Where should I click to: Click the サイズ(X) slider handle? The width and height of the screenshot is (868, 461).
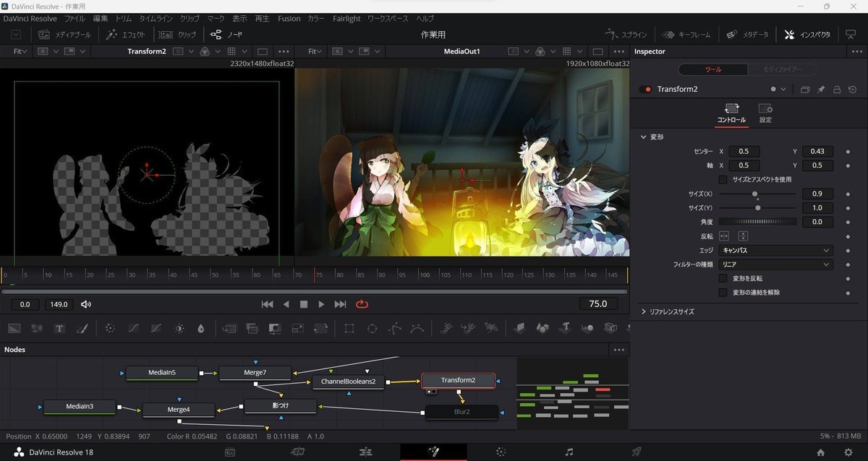755,194
